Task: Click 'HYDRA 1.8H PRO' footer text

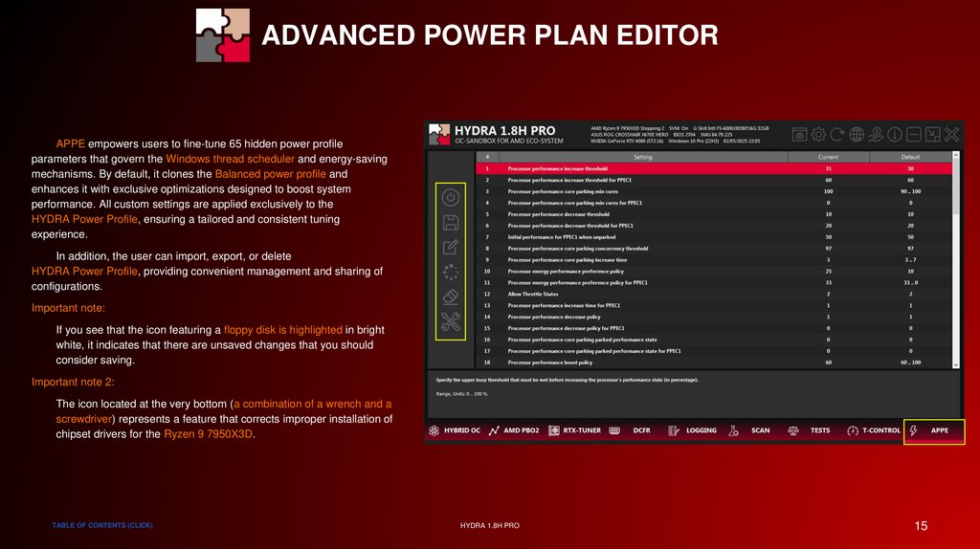Action: [490, 526]
